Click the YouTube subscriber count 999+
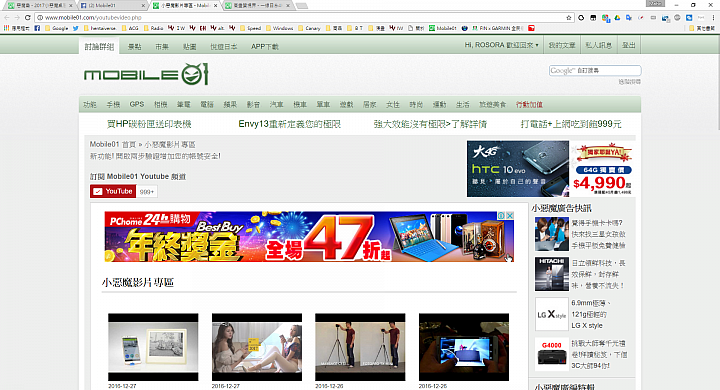 pos(147,192)
